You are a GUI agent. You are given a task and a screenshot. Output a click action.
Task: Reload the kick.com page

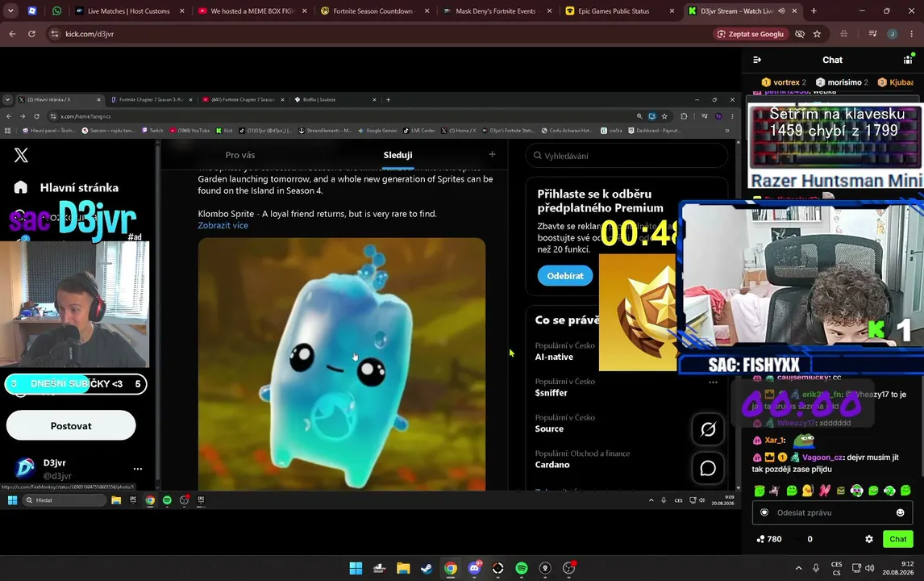coord(31,34)
